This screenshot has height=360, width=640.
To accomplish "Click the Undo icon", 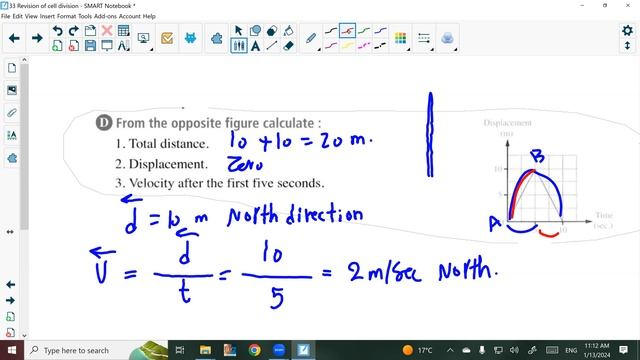I will point(58,31).
